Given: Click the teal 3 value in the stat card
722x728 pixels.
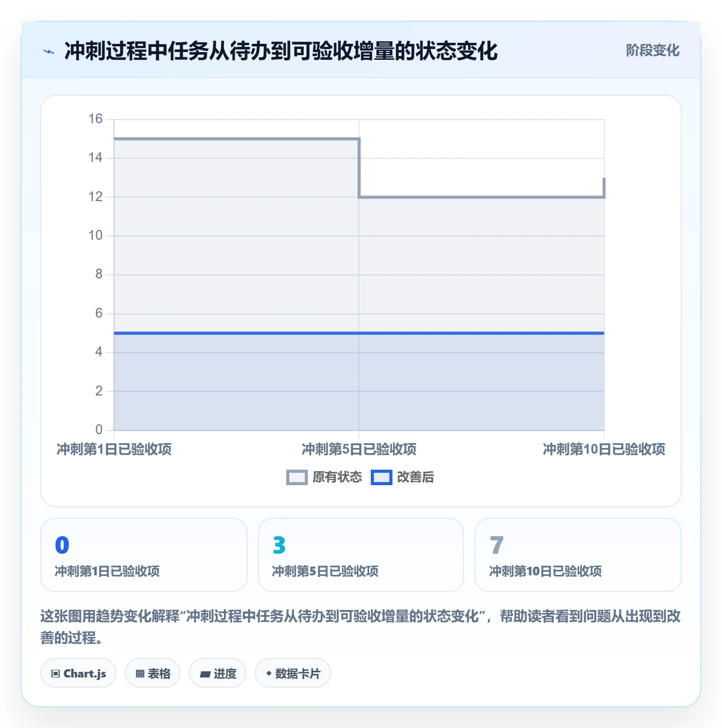Looking at the screenshot, I should pyautogui.click(x=279, y=545).
